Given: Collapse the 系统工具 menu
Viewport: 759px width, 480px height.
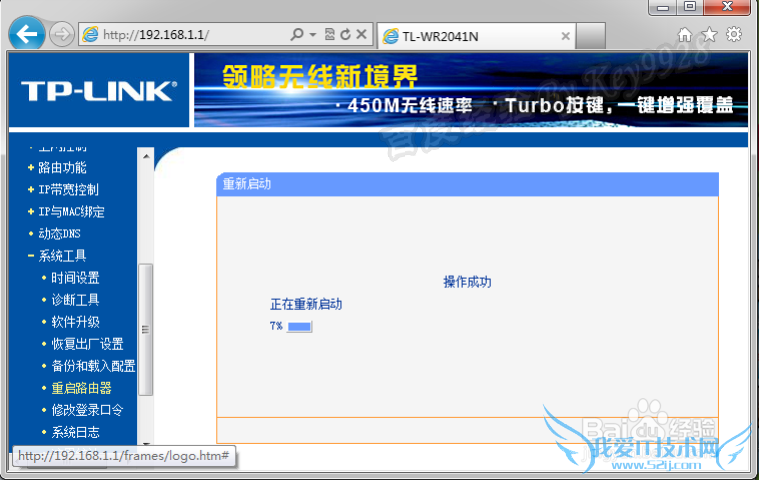Looking at the screenshot, I should [62, 255].
